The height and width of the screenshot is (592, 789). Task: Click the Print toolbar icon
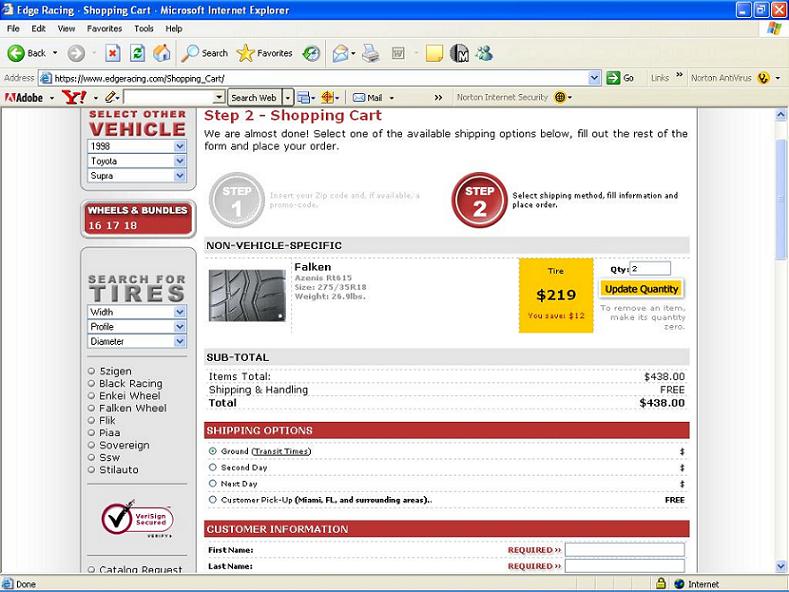(370, 53)
